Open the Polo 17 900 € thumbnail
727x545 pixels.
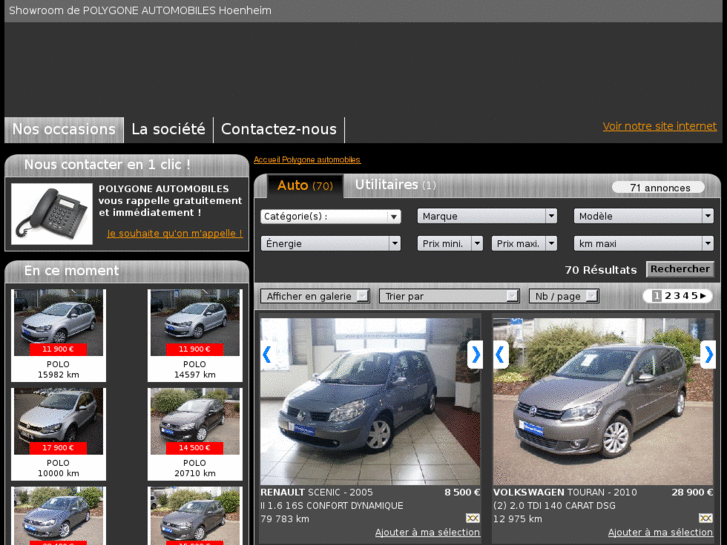pos(58,420)
